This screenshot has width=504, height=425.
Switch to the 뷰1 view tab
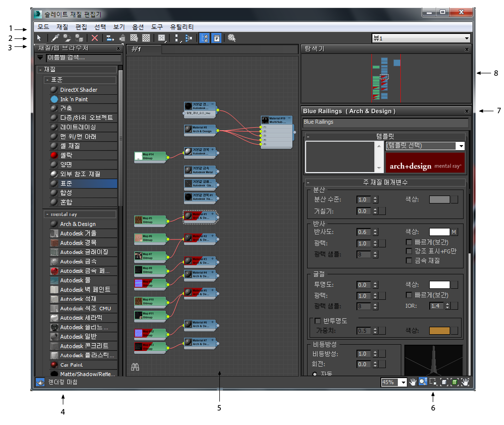[144, 49]
